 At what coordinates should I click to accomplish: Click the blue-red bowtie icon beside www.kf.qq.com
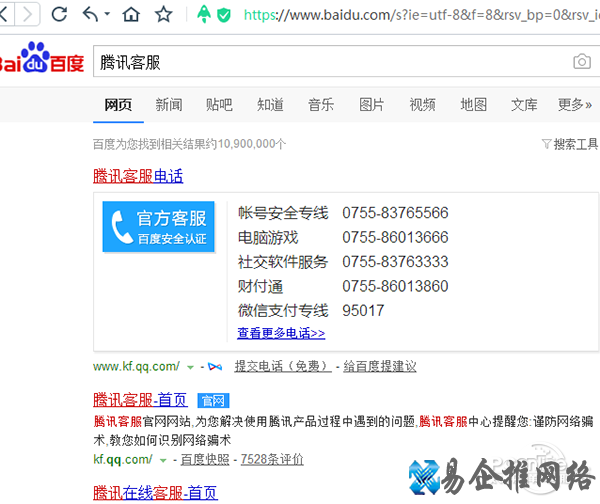click(215, 367)
